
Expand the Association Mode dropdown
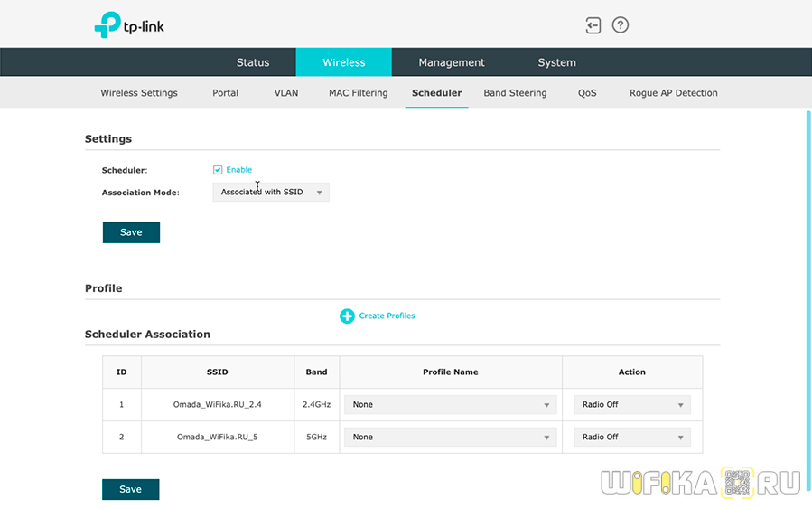[271, 192]
